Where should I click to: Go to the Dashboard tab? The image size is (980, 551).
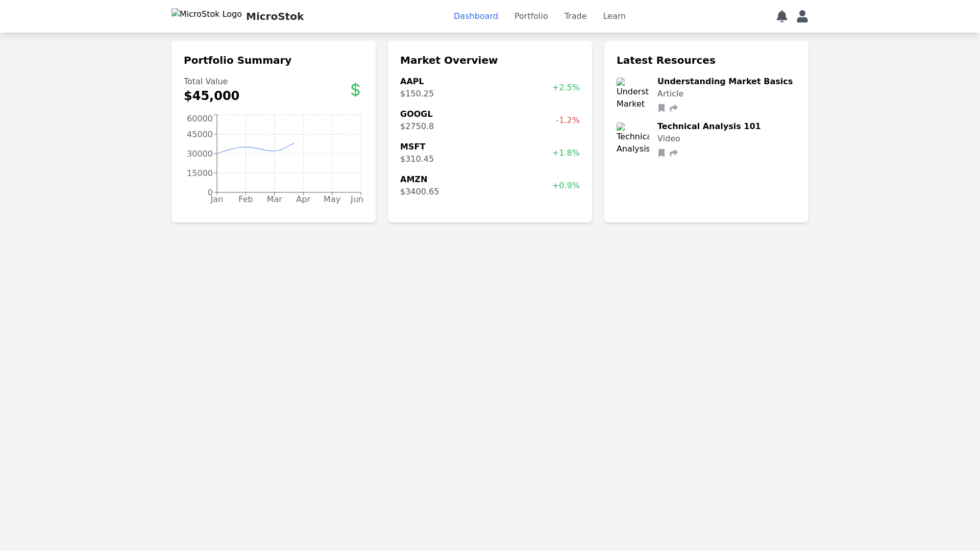[475, 16]
